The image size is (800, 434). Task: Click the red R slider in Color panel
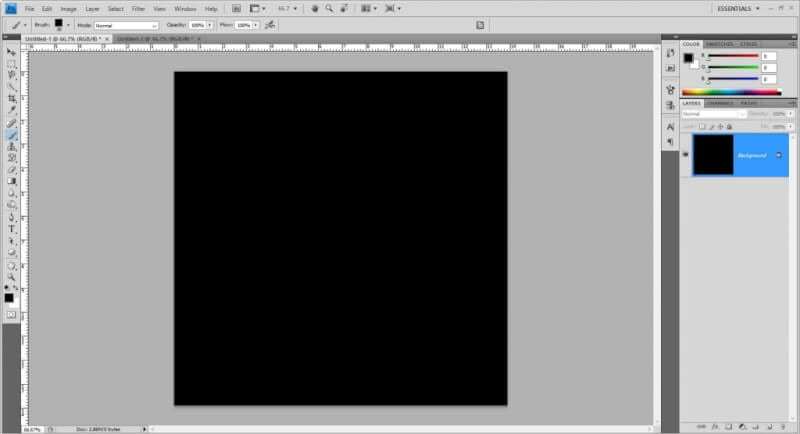(733, 56)
